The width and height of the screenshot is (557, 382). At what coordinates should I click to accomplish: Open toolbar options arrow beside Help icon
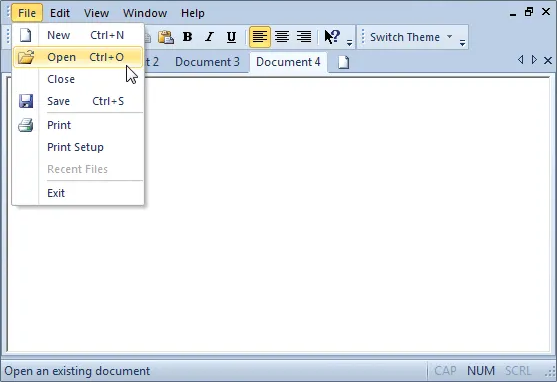350,43
